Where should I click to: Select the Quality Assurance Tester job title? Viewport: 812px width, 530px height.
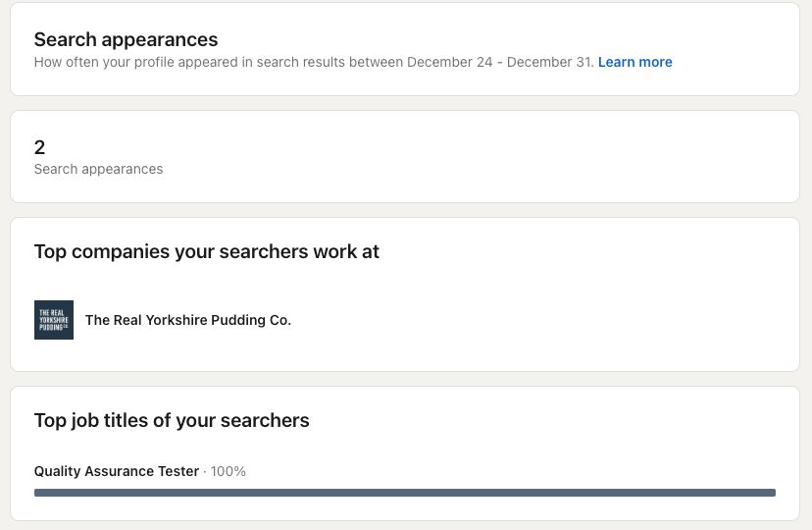pos(117,471)
